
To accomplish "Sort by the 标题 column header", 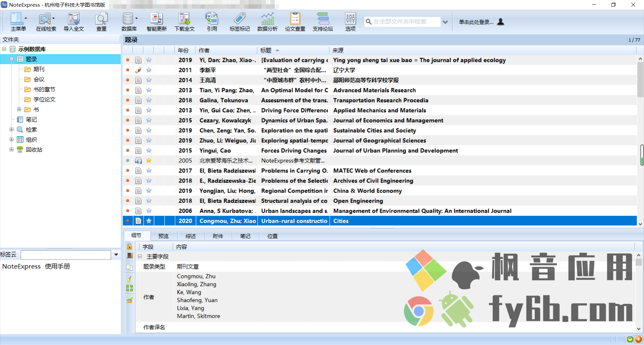I will tap(293, 50).
